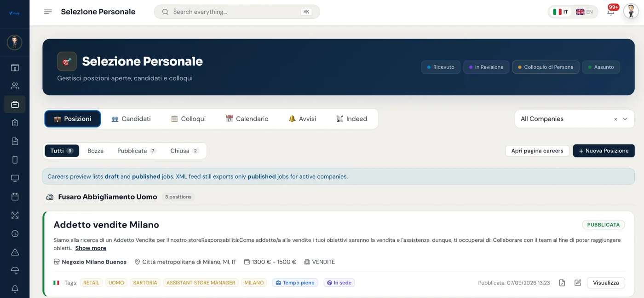The width and height of the screenshot is (644, 298).
Task: Click the Ricevuto status chip
Action: pyautogui.click(x=441, y=67)
